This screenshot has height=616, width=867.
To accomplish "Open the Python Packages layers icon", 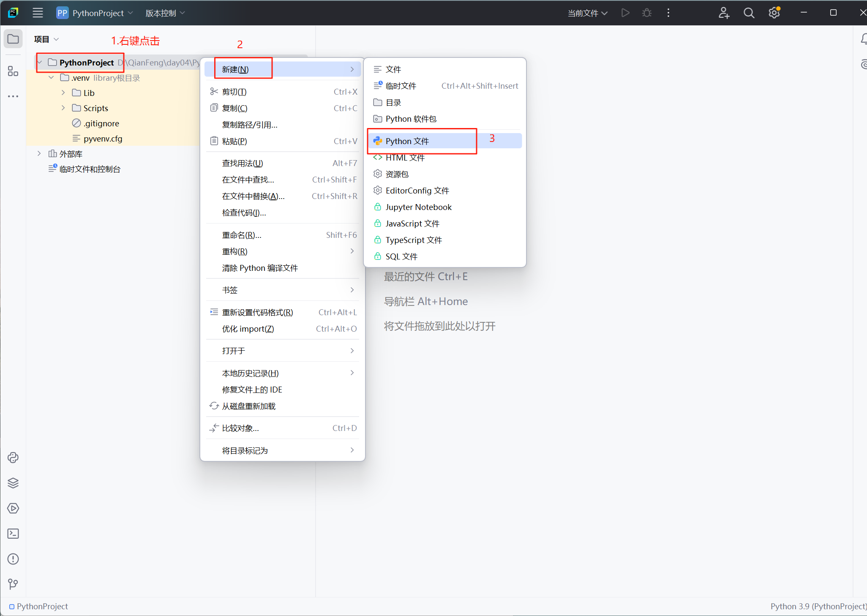I will tap(13, 483).
